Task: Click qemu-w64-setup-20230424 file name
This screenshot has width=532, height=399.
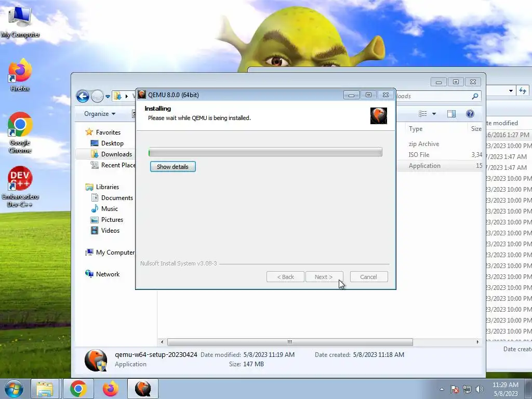Action: point(156,354)
